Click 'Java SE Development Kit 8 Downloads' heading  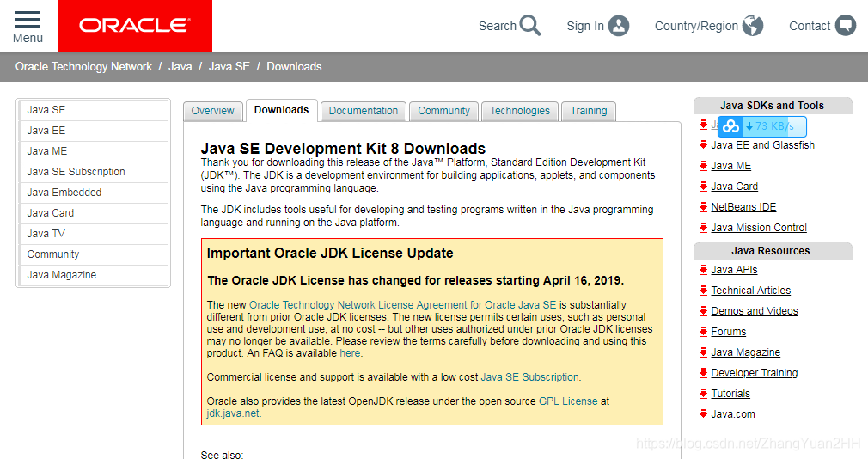click(343, 149)
